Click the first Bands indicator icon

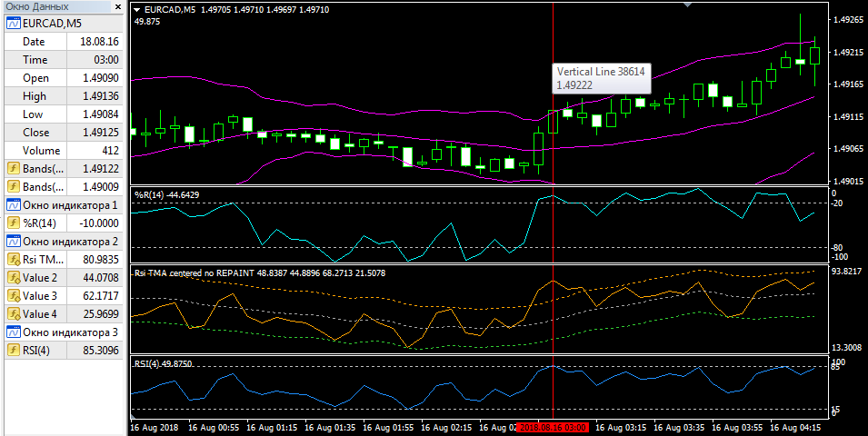[14, 169]
